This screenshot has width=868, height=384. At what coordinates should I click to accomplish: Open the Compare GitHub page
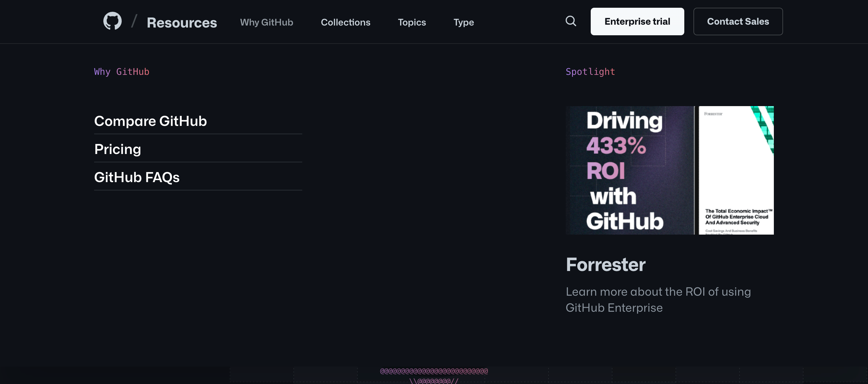[151, 121]
